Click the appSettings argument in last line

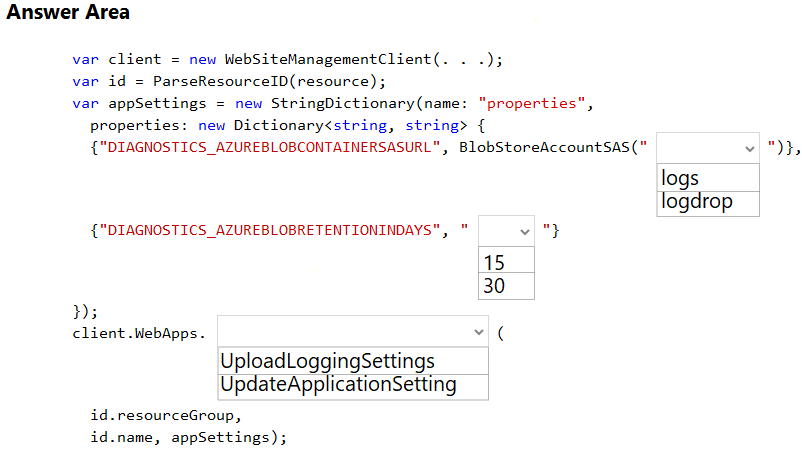tap(220, 438)
